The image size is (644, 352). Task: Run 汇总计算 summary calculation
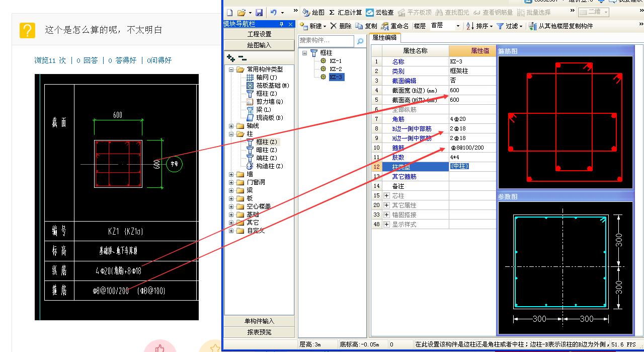[x=346, y=12]
